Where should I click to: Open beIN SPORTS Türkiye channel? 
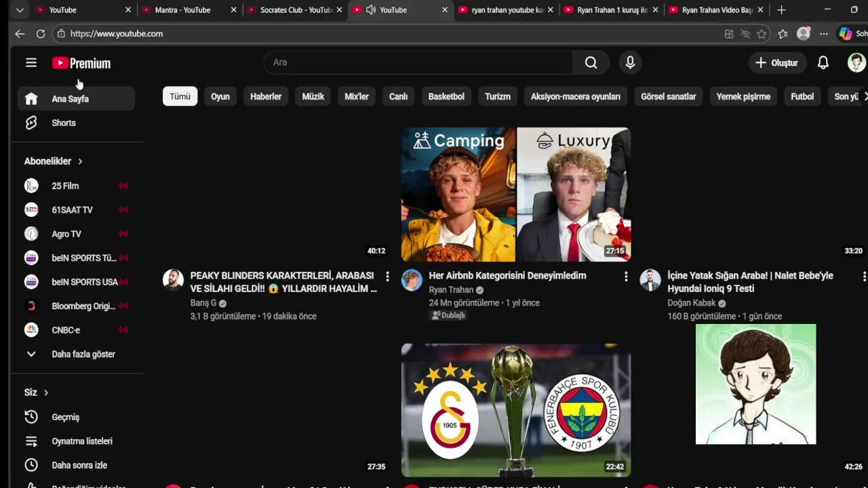tap(77, 258)
